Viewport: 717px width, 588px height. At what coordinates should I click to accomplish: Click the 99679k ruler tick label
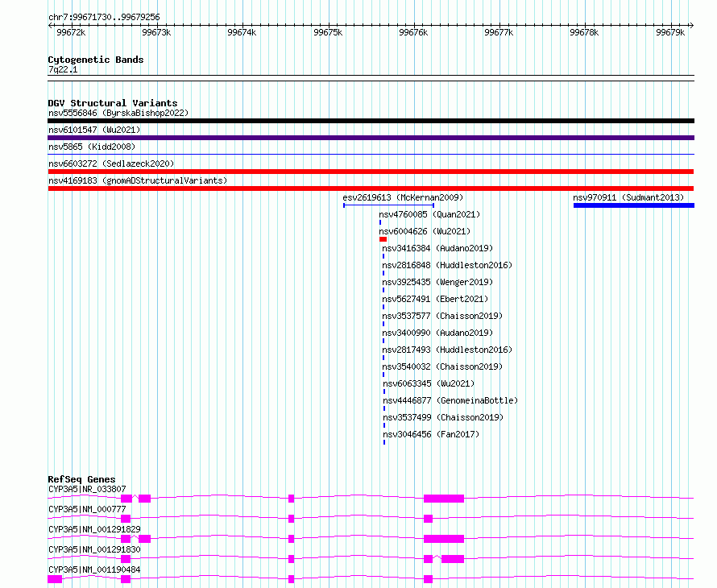click(x=670, y=32)
